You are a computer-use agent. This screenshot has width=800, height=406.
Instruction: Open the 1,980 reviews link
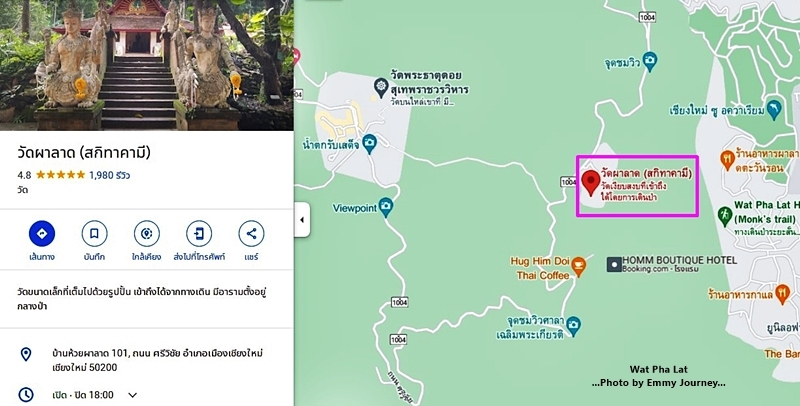click(110, 175)
